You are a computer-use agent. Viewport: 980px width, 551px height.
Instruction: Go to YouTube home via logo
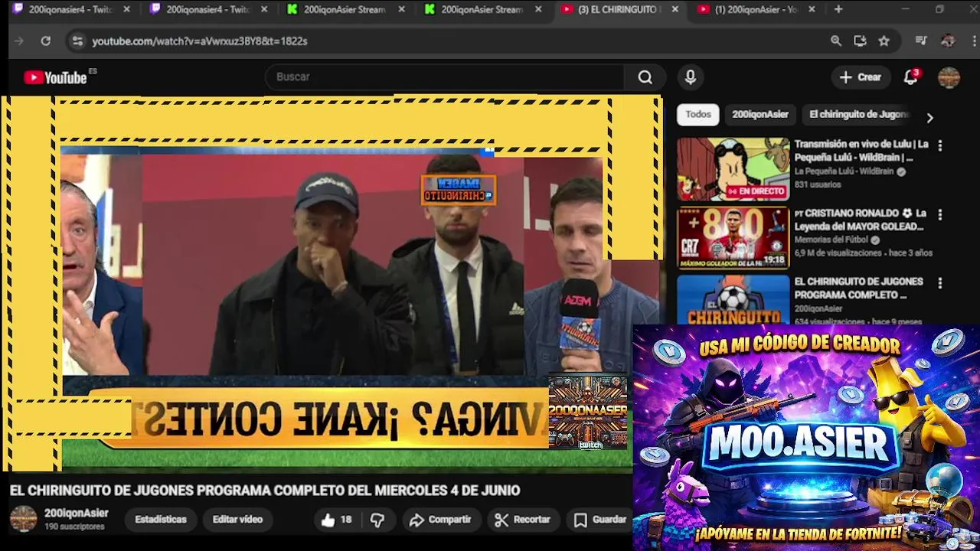(55, 77)
